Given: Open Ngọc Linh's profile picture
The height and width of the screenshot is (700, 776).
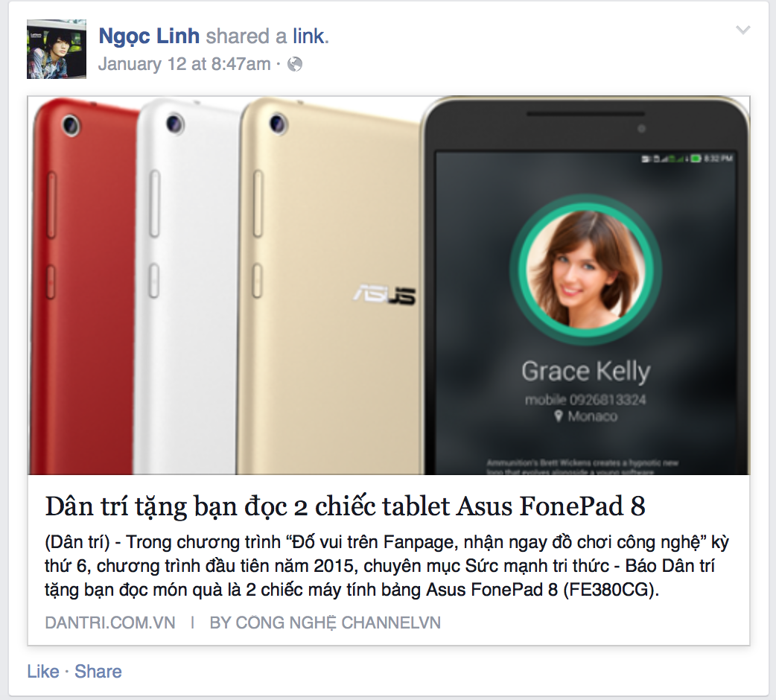Looking at the screenshot, I should 57,49.
